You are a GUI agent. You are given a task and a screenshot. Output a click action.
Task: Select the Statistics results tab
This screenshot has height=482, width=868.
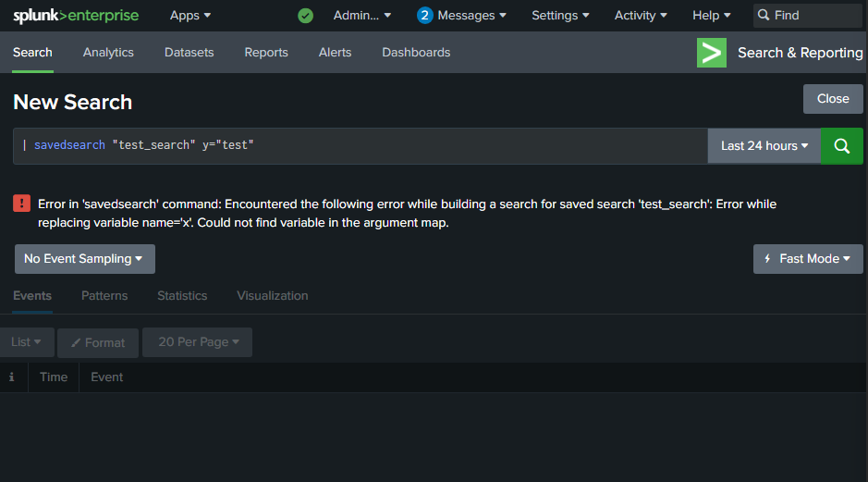(182, 296)
